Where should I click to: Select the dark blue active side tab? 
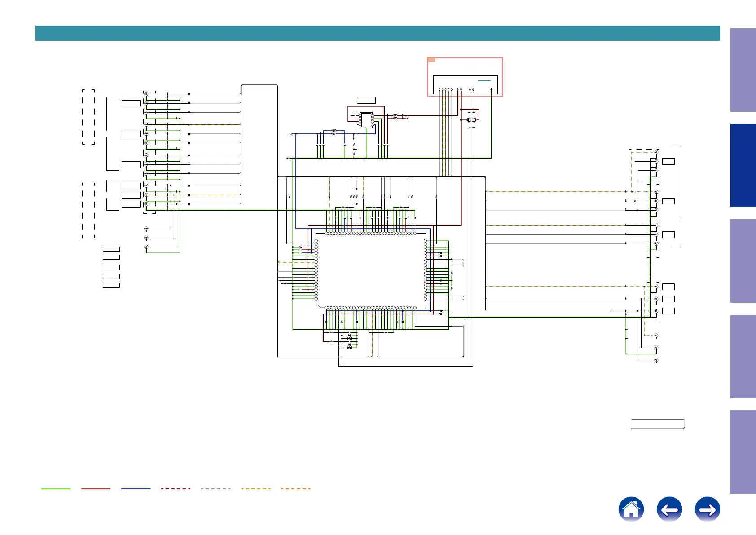[x=743, y=165]
